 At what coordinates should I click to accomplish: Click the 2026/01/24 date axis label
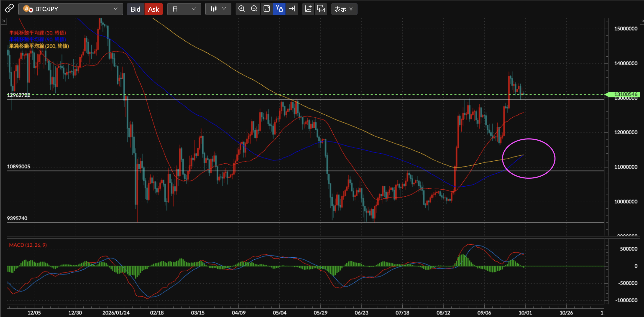[116, 313]
